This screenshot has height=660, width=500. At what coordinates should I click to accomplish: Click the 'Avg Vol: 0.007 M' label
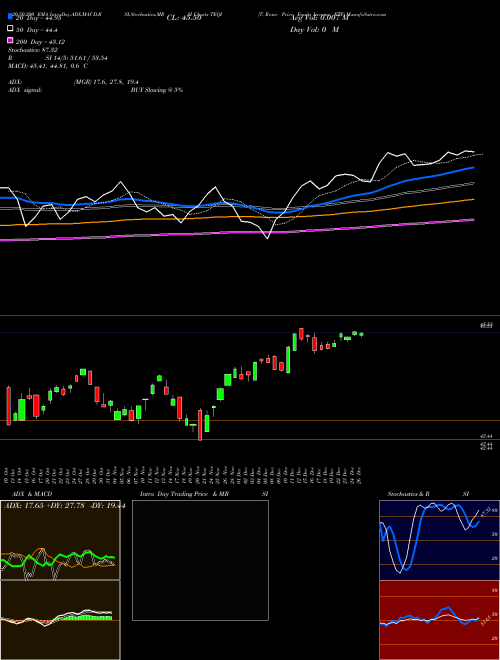click(319, 18)
